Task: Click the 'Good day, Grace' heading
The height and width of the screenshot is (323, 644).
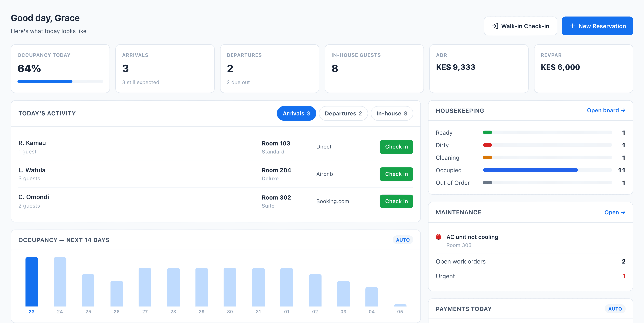Action: point(45,18)
